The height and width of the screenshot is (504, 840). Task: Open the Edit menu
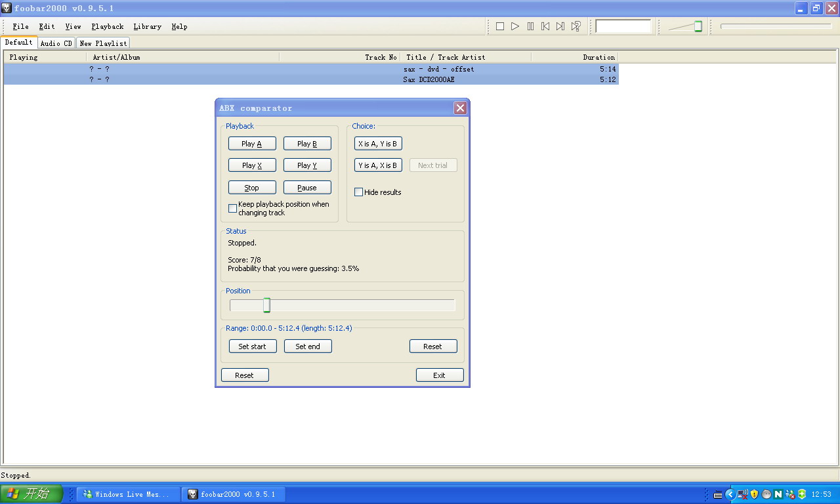tap(47, 27)
